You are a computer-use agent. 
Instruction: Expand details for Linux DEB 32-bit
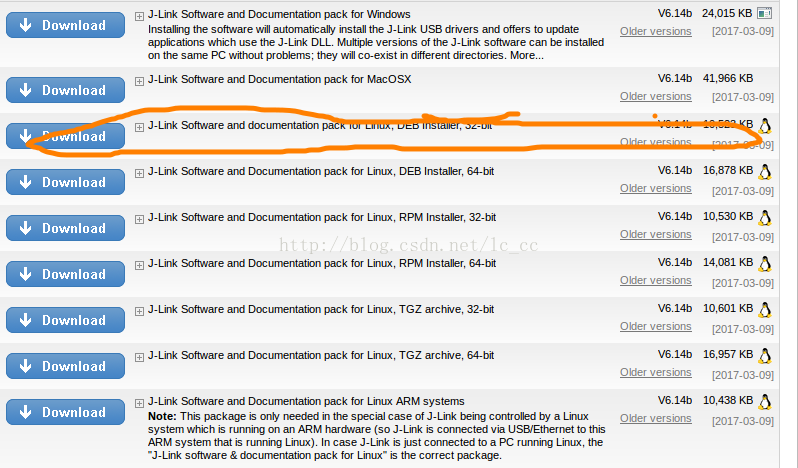click(x=139, y=127)
